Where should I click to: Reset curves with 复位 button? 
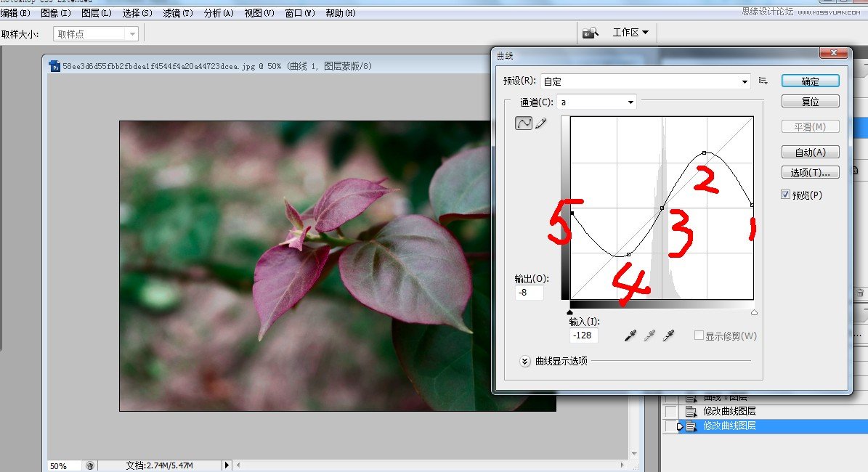pos(811,101)
